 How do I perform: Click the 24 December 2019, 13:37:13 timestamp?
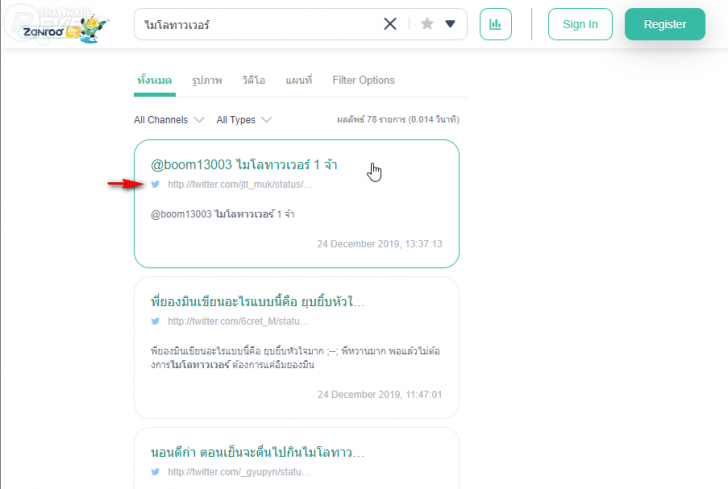379,244
